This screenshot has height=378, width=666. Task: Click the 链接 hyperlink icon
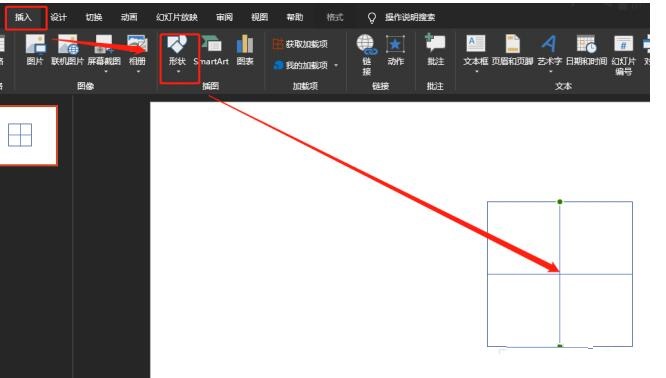[367, 55]
